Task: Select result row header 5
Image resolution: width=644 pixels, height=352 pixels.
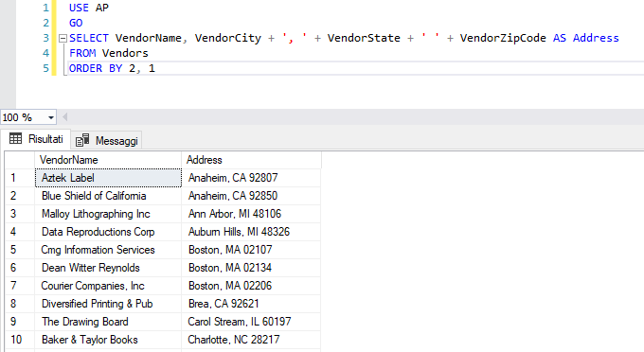Action: tap(20, 250)
